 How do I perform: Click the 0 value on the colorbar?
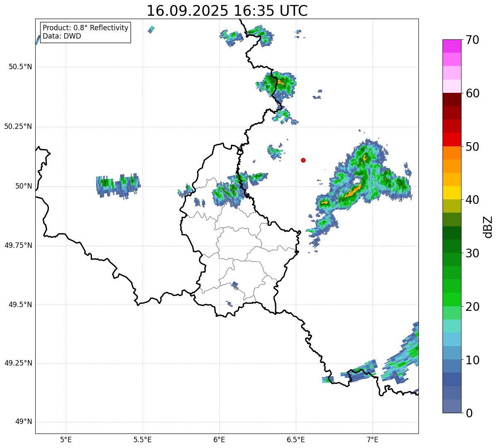[469, 413]
